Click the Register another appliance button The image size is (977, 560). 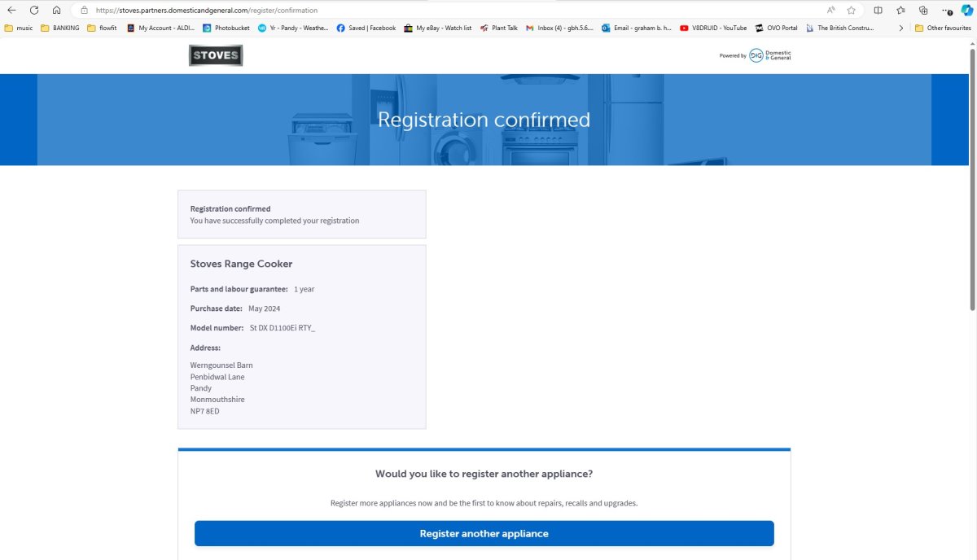click(x=484, y=534)
